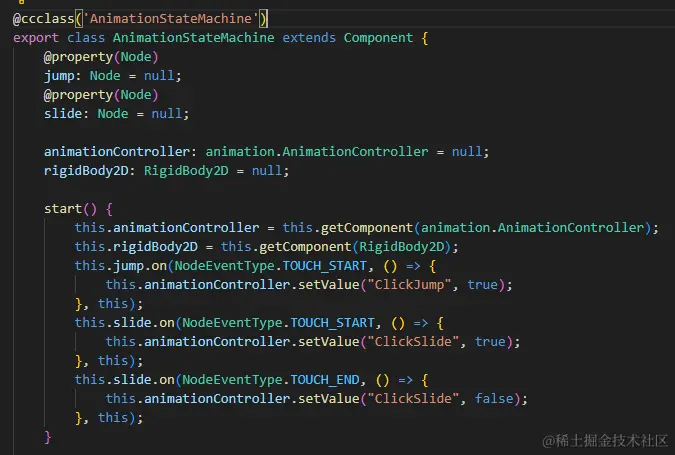
Task: Click the slide field name in its declaration
Action: 63,114
